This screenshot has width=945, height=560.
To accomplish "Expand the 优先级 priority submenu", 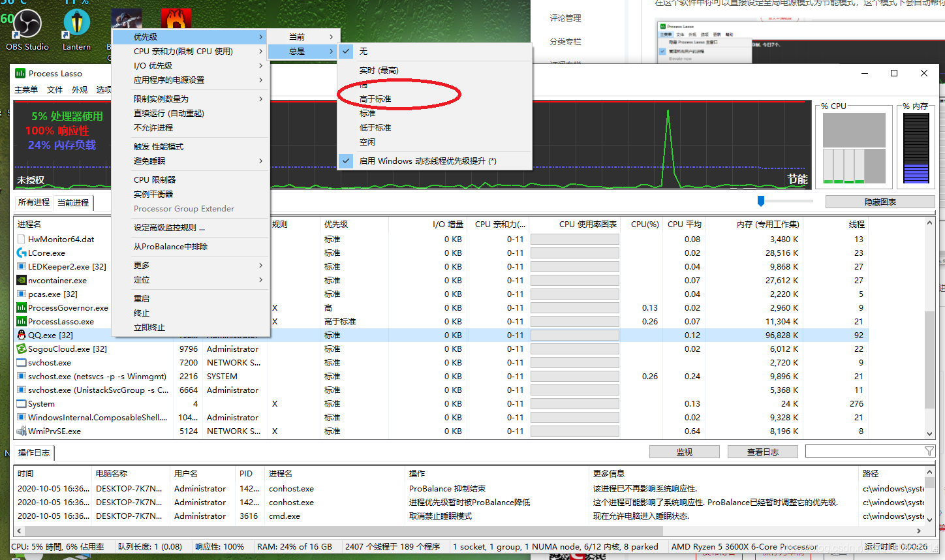I will coord(191,37).
